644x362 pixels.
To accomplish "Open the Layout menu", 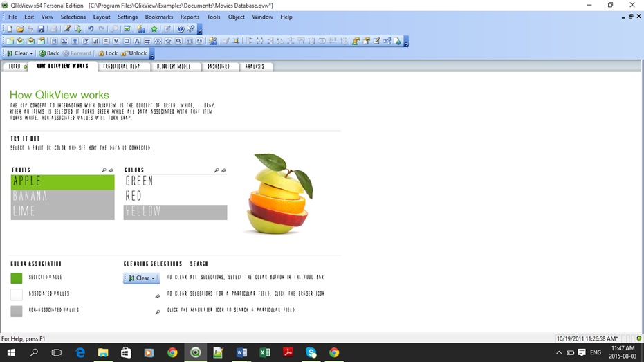I will click(x=102, y=17).
